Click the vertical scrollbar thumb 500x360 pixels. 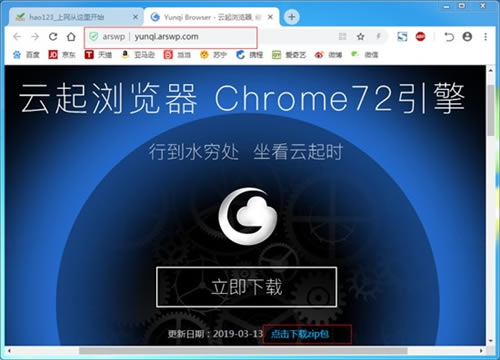pos(490,110)
